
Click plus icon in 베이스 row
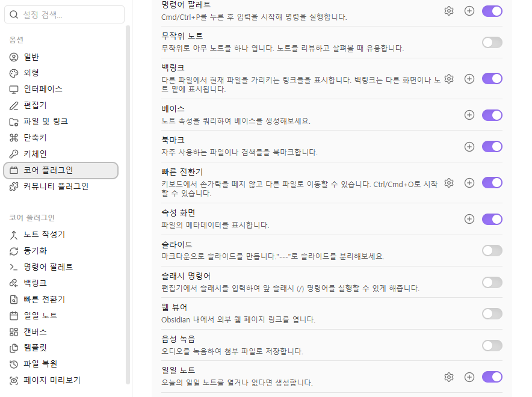click(469, 115)
